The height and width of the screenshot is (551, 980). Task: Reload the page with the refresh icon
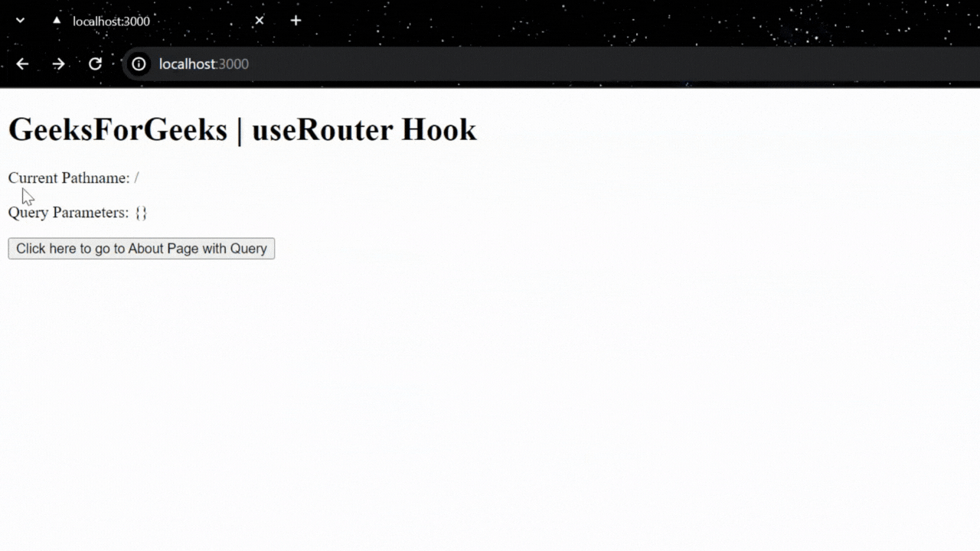[95, 64]
